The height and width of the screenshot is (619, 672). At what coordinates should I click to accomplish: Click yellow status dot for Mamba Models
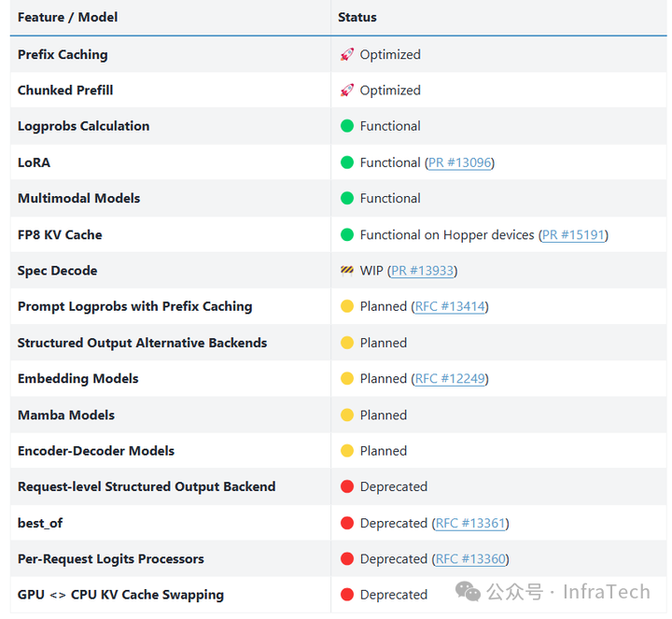tap(347, 415)
